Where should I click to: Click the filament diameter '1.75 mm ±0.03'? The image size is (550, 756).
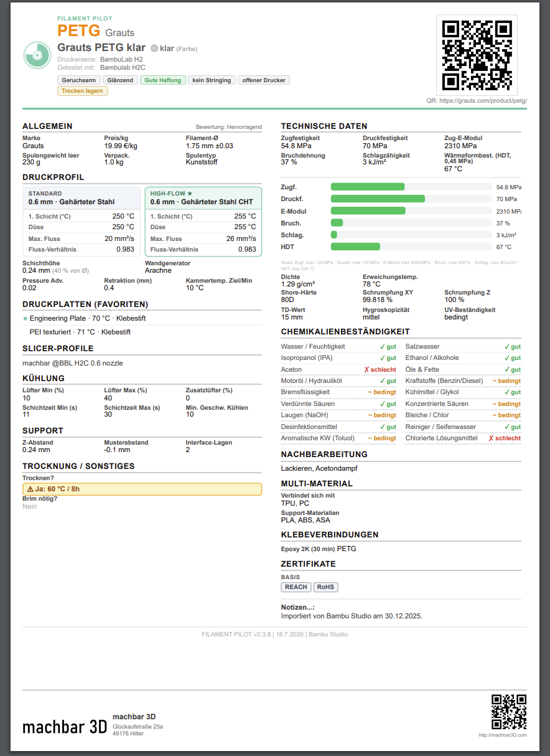tap(210, 146)
